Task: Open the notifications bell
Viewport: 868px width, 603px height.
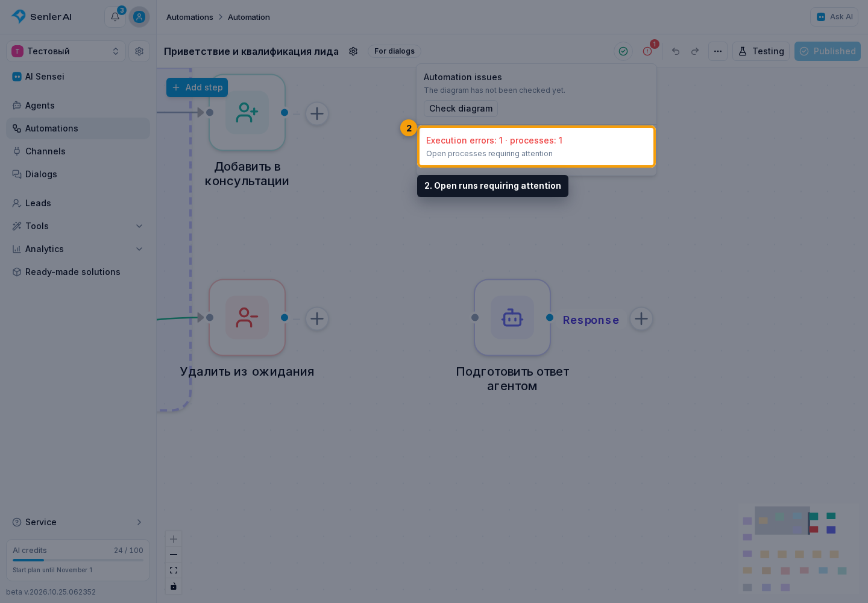Action: coord(115,17)
